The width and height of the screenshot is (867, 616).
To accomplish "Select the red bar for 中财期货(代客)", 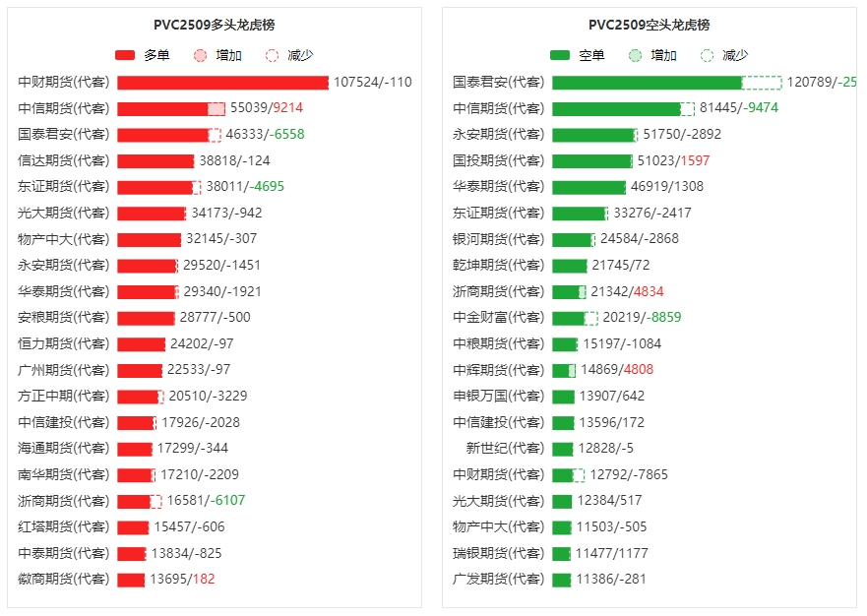I will tap(222, 83).
